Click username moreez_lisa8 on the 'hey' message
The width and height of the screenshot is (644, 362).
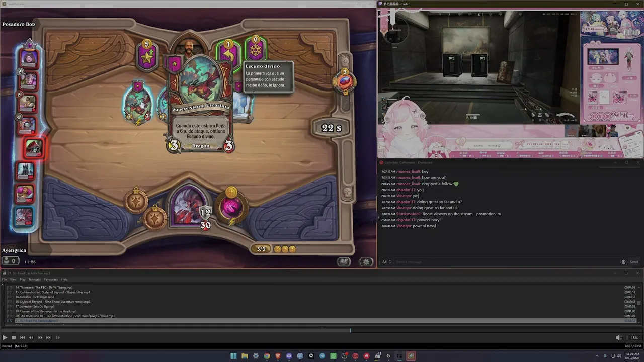click(408, 171)
